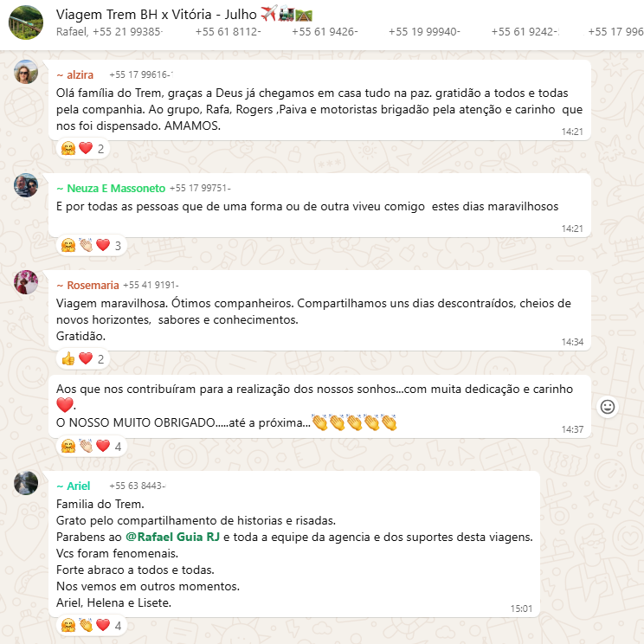
Task: View the 3 reactions under Neuza's message
Action: (x=91, y=245)
